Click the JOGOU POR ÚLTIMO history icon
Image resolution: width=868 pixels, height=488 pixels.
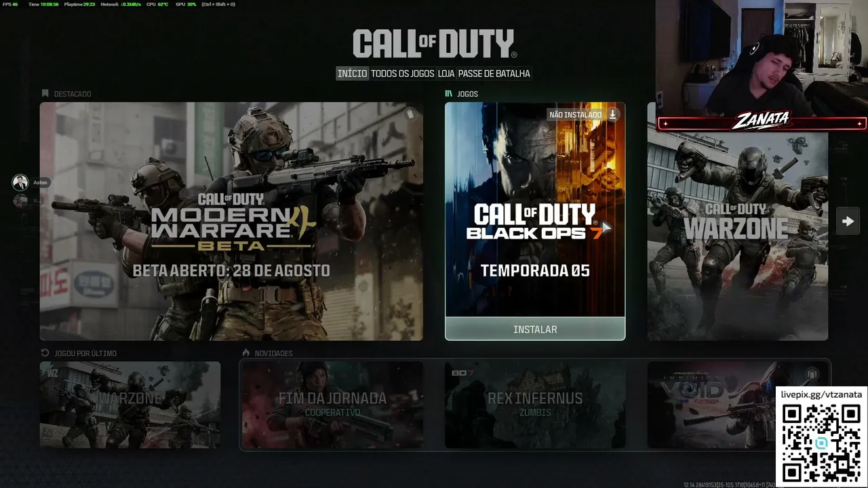coord(45,353)
